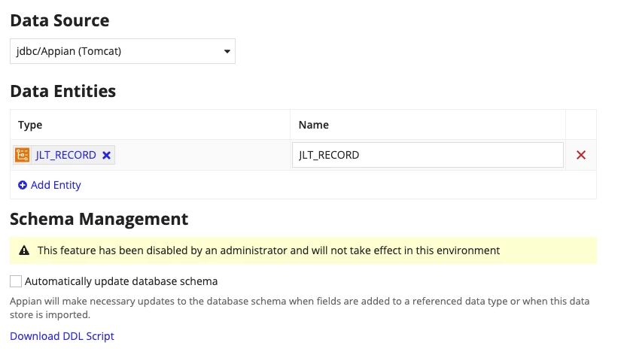The height and width of the screenshot is (364, 624).
Task: Remove JLT_RECORD type with blue X
Action: [106, 155]
